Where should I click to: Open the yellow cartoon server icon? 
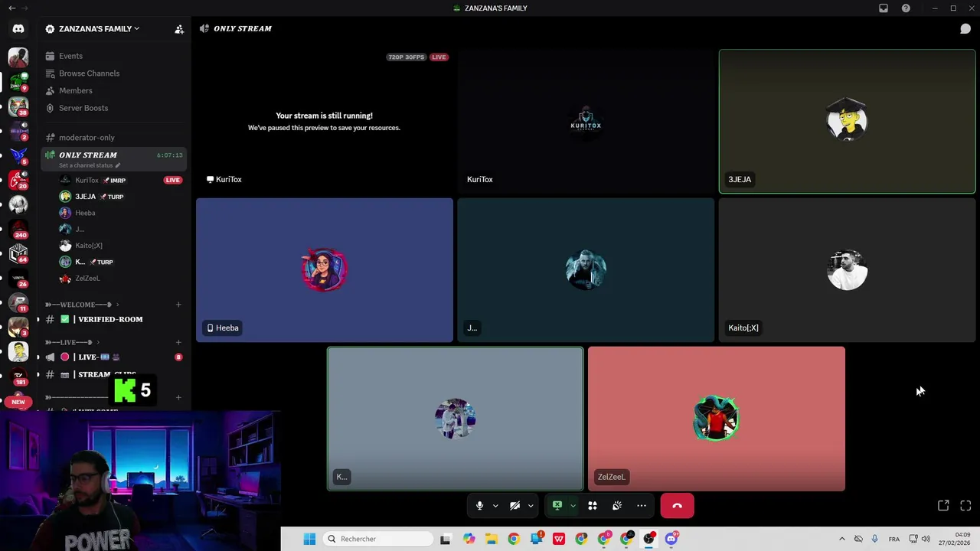[18, 351]
